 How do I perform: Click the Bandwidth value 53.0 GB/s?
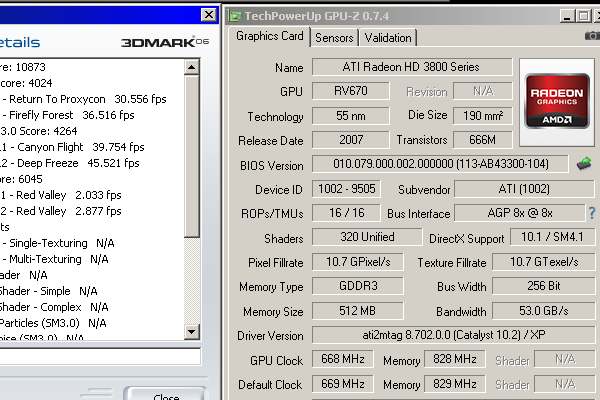[544, 311]
